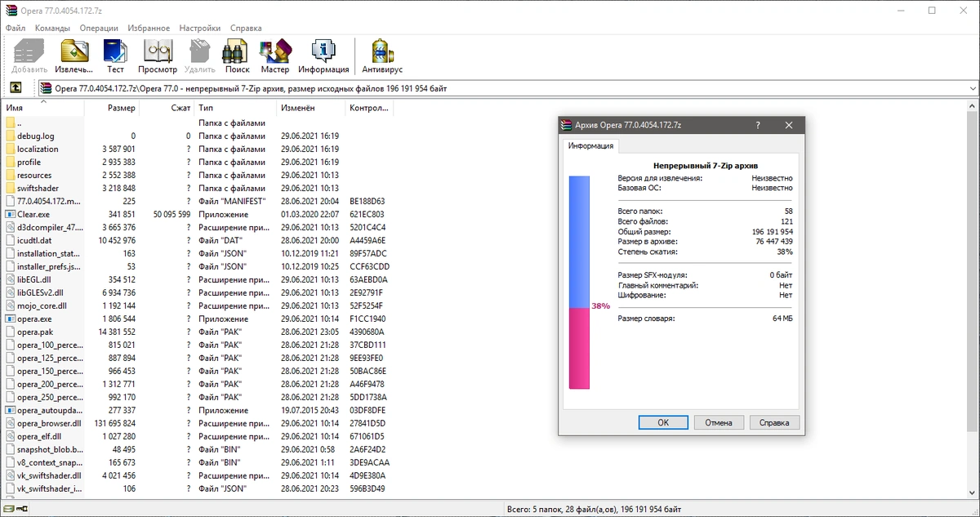Screen dimensions: 980x517
Task: Sort by the Имя column header
Action: pyautogui.click(x=42, y=108)
